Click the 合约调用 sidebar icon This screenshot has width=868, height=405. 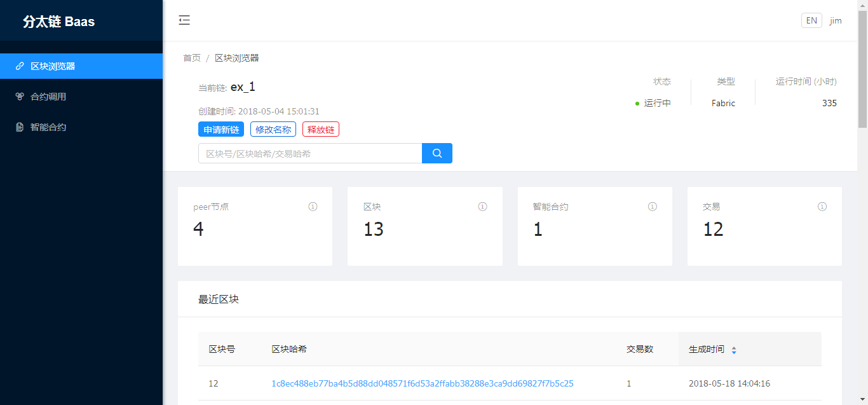(20, 97)
